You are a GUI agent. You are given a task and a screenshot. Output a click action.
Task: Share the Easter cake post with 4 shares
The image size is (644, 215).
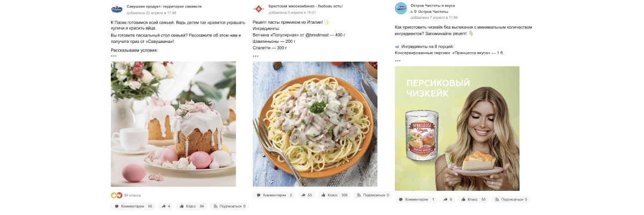[166, 206]
